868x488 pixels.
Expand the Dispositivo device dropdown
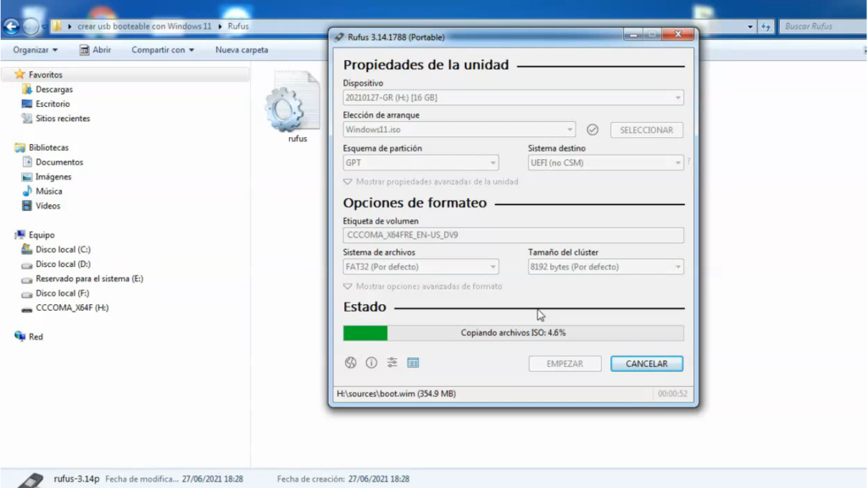676,97
